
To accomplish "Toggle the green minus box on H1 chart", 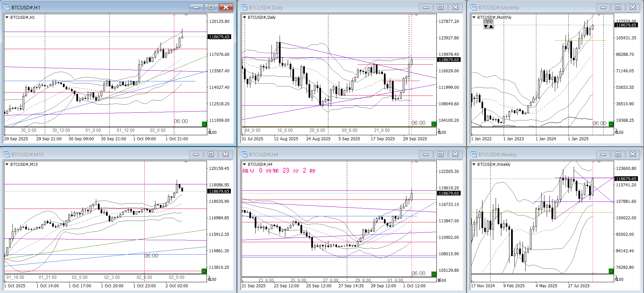I will tap(204, 124).
